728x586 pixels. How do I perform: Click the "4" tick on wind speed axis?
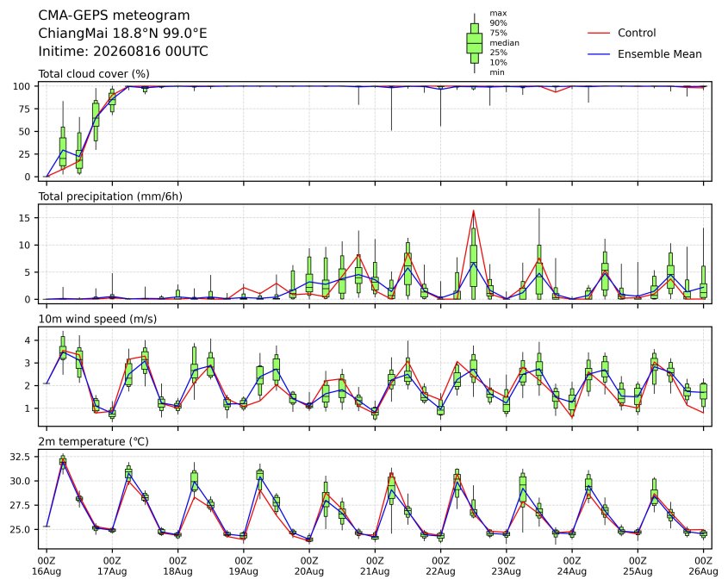coord(28,340)
